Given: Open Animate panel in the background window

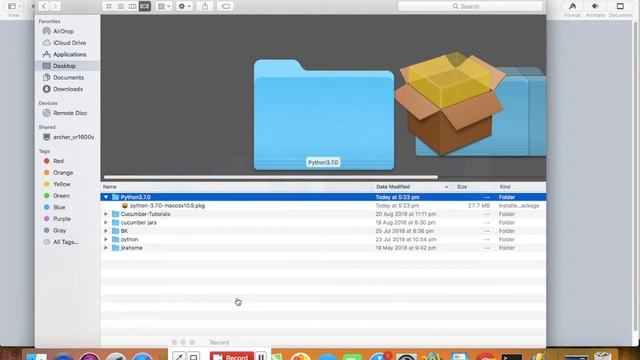Looking at the screenshot, I should coord(595,9).
